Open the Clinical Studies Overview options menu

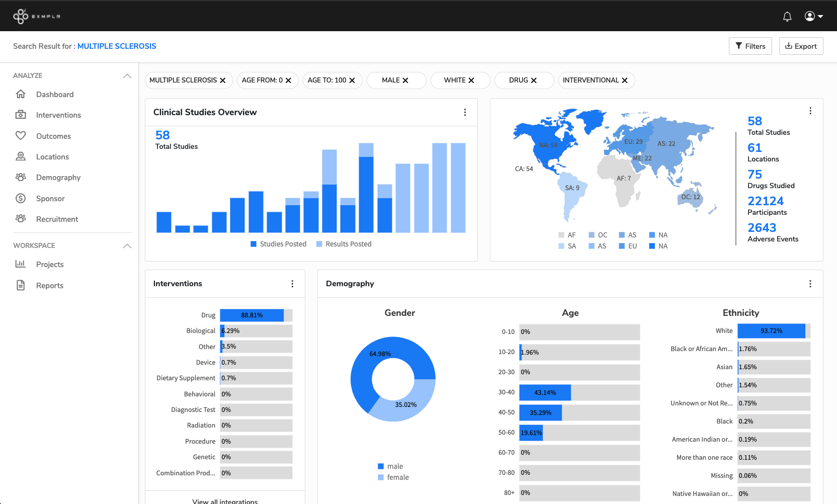465,112
